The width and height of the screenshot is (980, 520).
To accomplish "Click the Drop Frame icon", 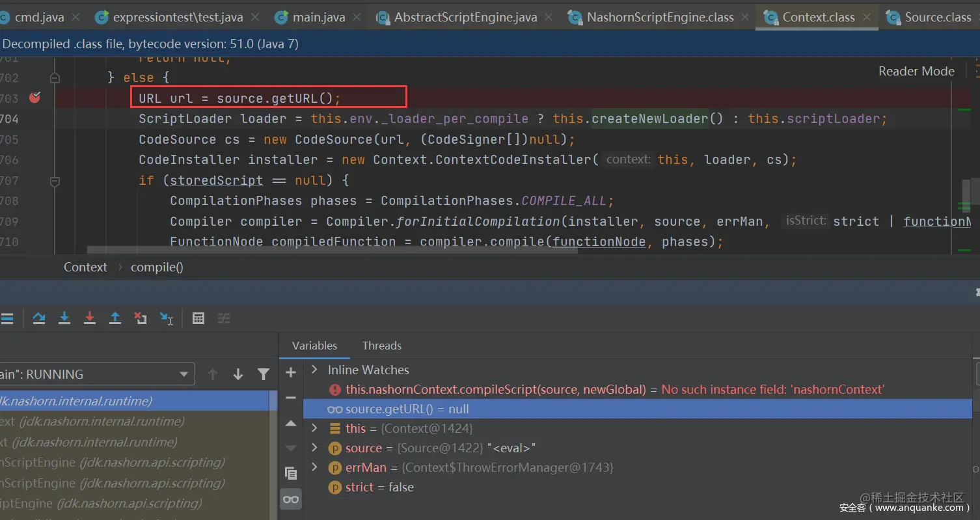I will [141, 318].
